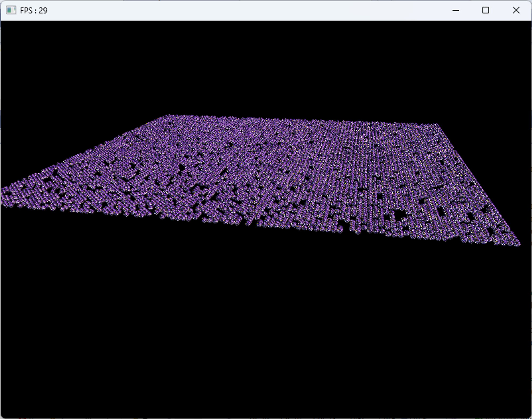The height and width of the screenshot is (419, 532).
Task: Click the top-right corner of purple grid
Action: tap(436, 125)
